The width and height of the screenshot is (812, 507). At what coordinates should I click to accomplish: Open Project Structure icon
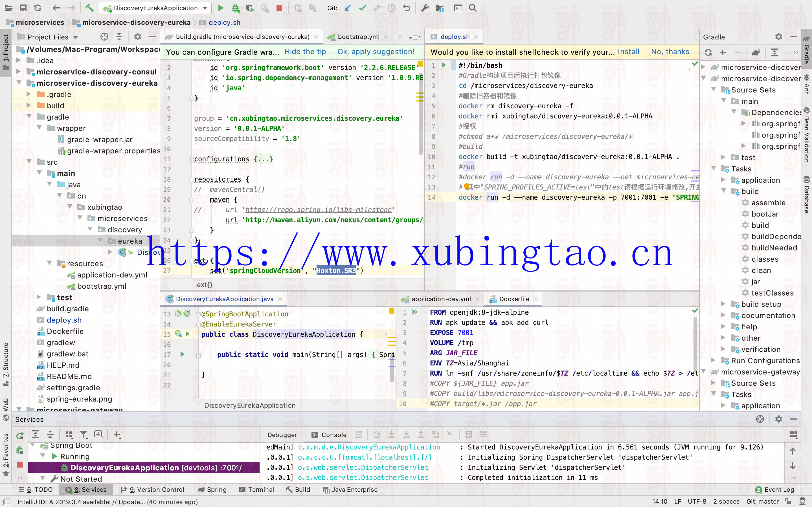[439, 8]
